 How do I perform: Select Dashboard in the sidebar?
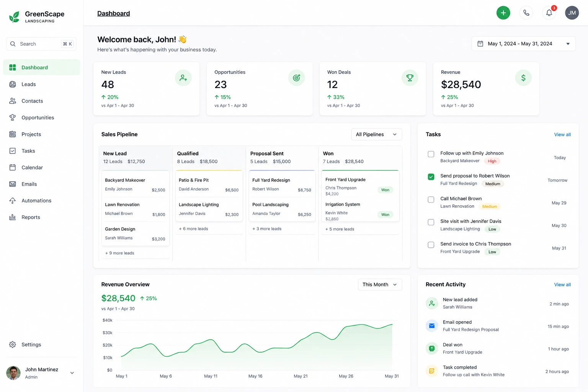(42, 67)
